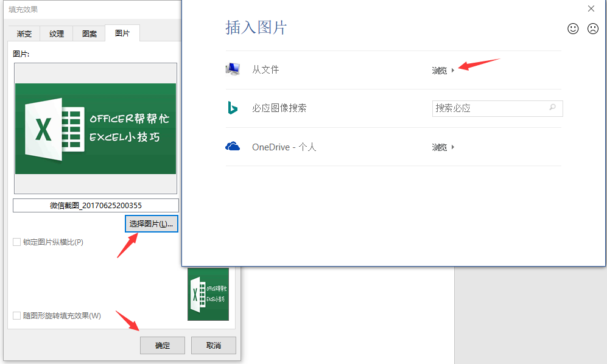Switch to the 渐变 tab

click(x=24, y=33)
